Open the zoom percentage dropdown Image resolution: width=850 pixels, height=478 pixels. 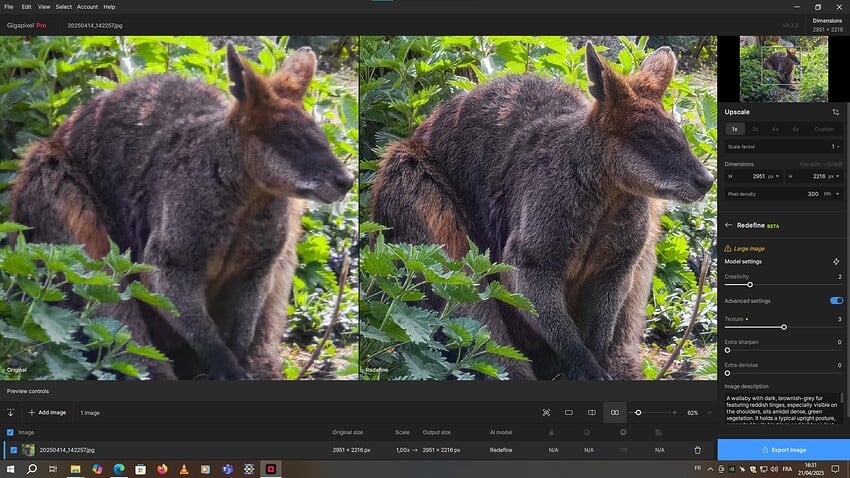click(709, 412)
